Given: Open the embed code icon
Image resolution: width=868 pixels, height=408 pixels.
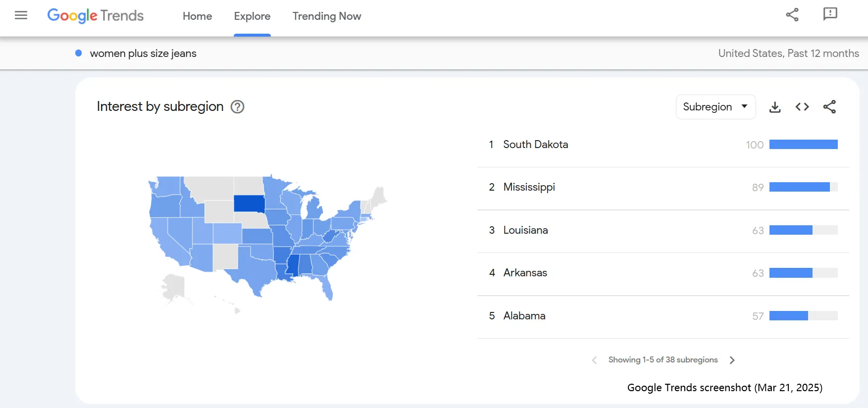Looking at the screenshot, I should 802,107.
